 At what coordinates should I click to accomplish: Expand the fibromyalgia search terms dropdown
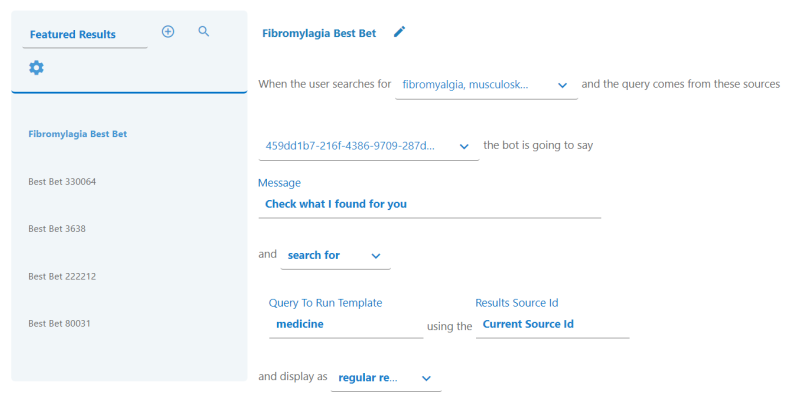coord(485,85)
